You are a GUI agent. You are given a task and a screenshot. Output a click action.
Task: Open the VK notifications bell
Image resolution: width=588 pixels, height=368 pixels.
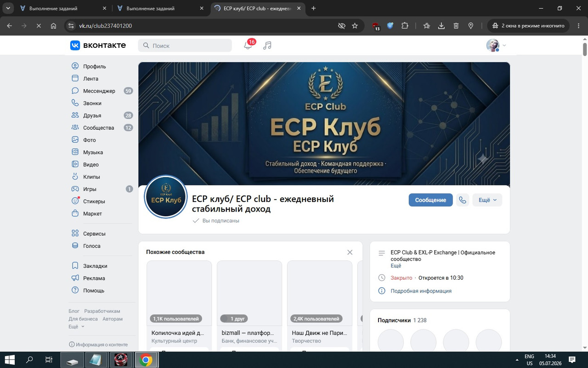[248, 45]
